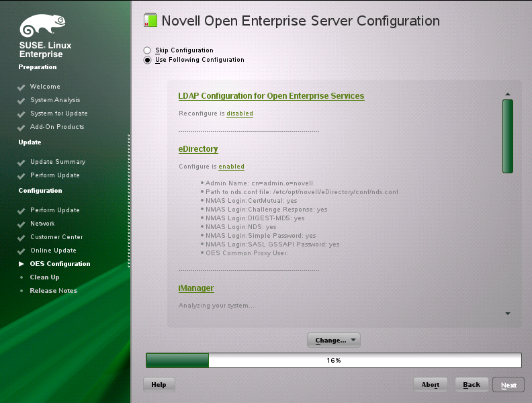
Task: Select Network step in sidebar
Action: point(42,224)
